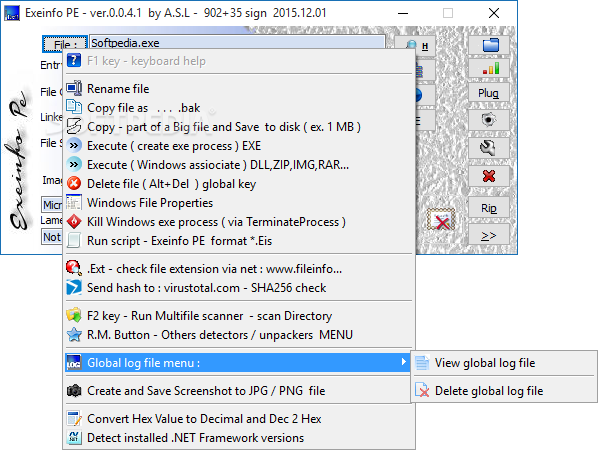Click View global log file
The height and width of the screenshot is (450, 598).
pos(504,363)
